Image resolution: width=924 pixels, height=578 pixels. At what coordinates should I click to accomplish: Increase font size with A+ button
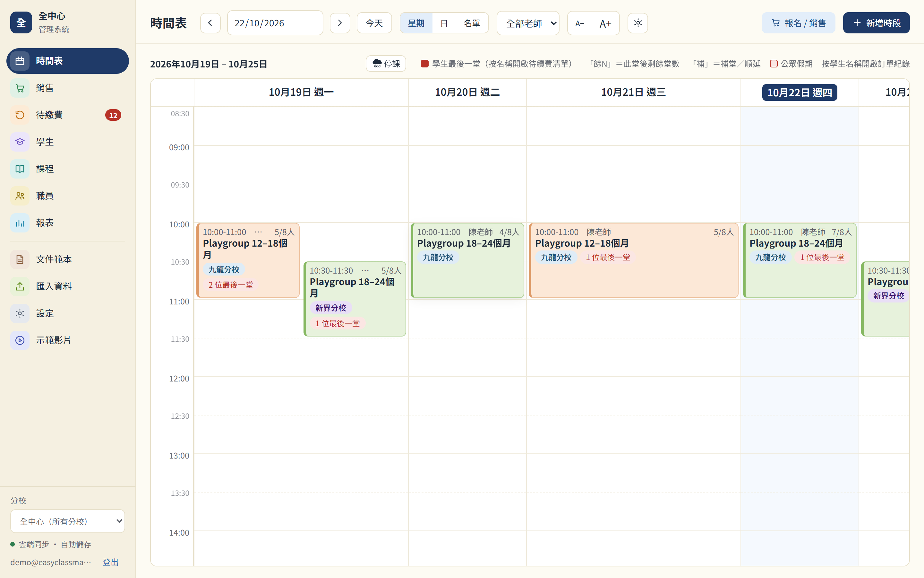605,23
